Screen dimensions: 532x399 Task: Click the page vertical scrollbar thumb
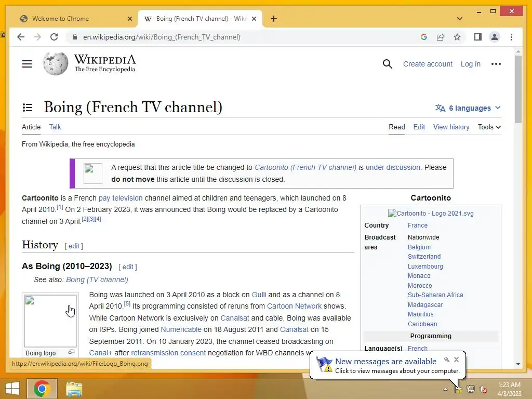[518, 89]
